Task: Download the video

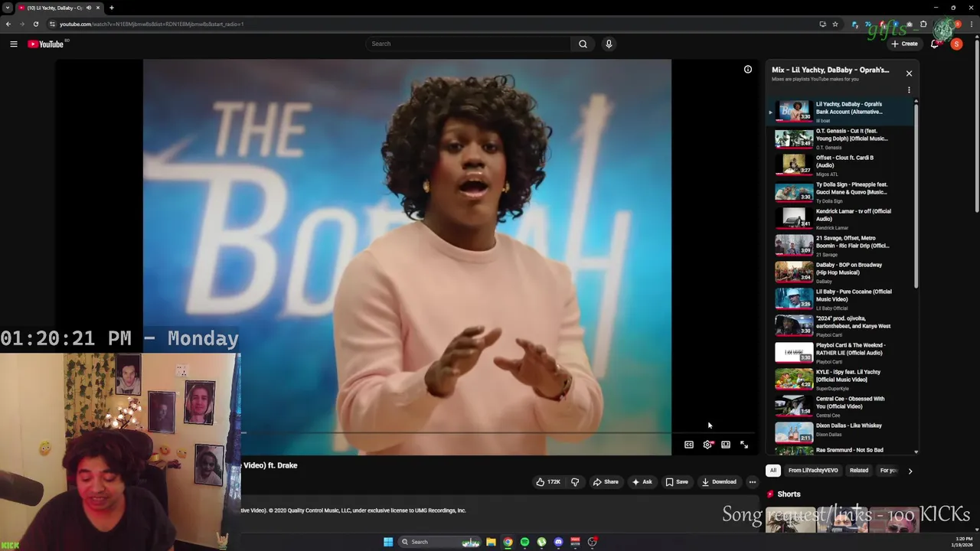Action: point(719,482)
